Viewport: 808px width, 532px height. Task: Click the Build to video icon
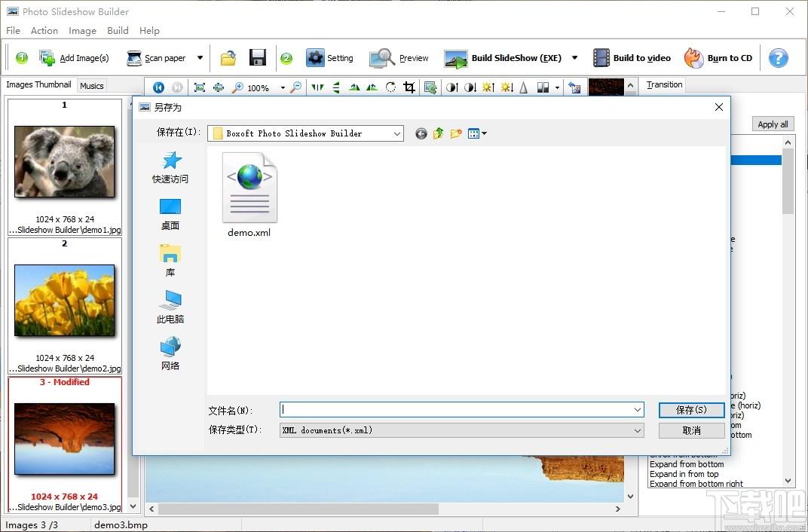pyautogui.click(x=601, y=58)
